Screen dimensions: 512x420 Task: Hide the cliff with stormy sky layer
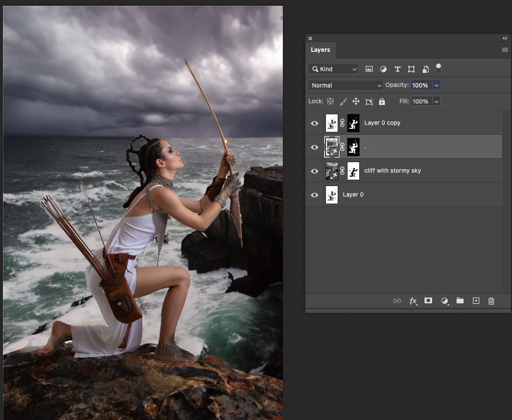tap(314, 170)
